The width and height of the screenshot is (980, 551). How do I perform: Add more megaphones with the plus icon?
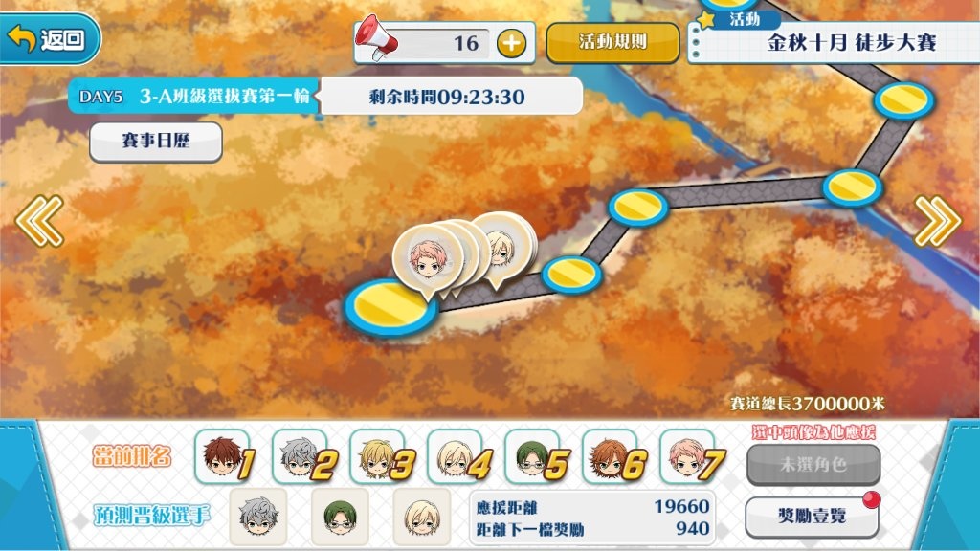click(511, 44)
